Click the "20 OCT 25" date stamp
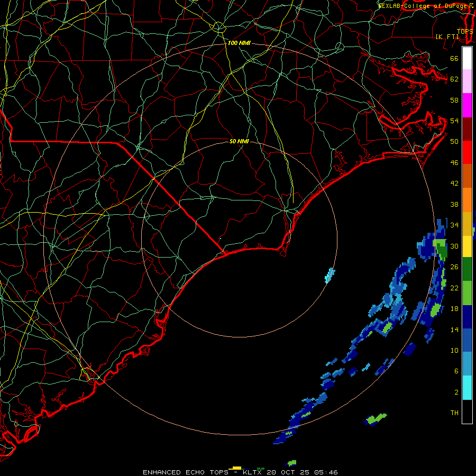The height and width of the screenshot is (476, 476). (x=288, y=472)
